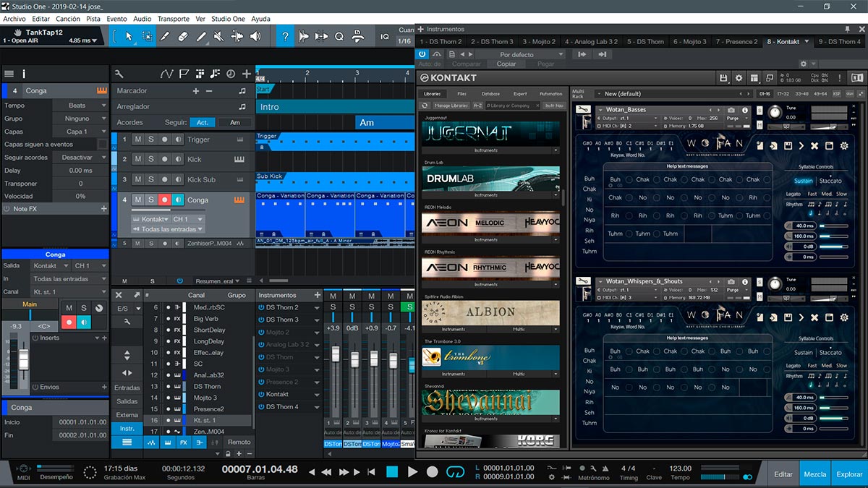
Task: Click the Entradas button in mixer
Action: (x=127, y=388)
